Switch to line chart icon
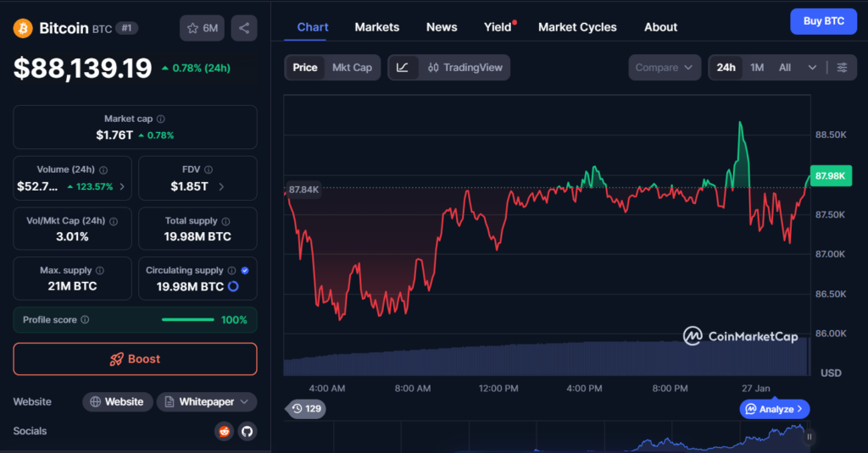 (403, 68)
